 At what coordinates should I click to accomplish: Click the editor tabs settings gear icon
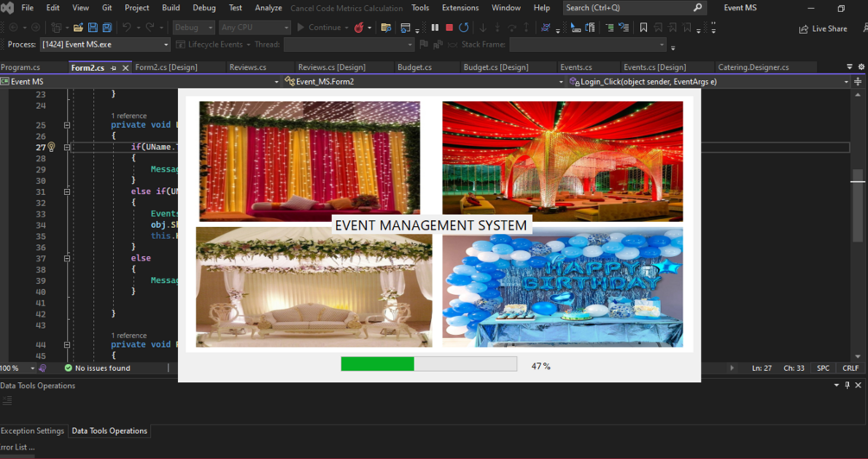coord(861,67)
